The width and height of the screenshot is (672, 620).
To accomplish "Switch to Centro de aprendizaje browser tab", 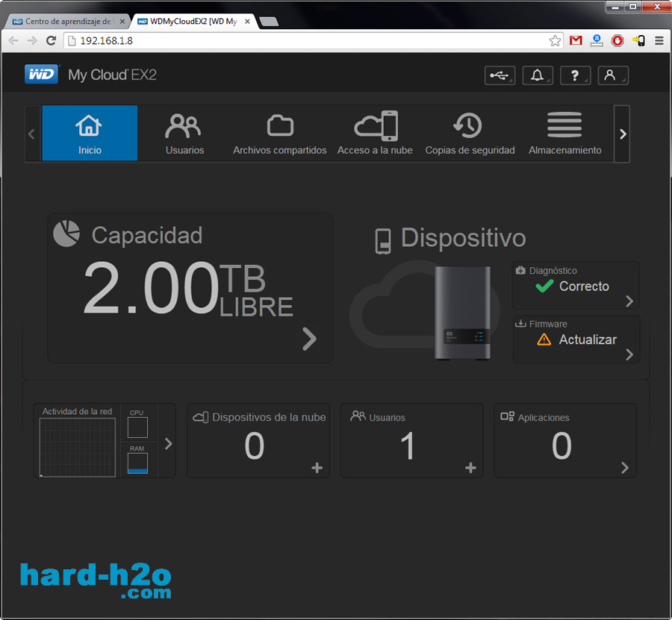I will click(x=67, y=22).
